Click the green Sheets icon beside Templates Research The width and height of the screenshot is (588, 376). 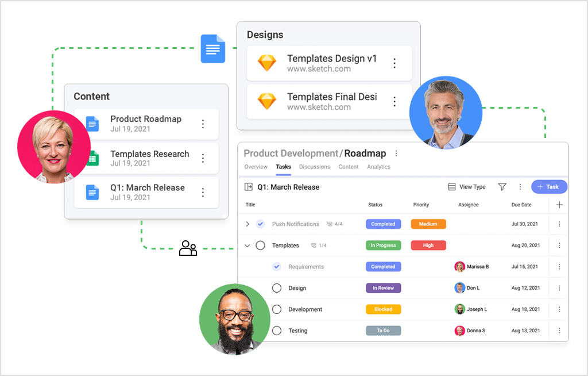tap(92, 156)
